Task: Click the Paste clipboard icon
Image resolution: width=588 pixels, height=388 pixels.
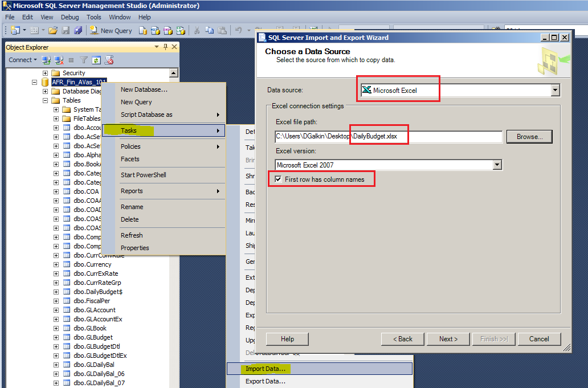Action: [222, 30]
